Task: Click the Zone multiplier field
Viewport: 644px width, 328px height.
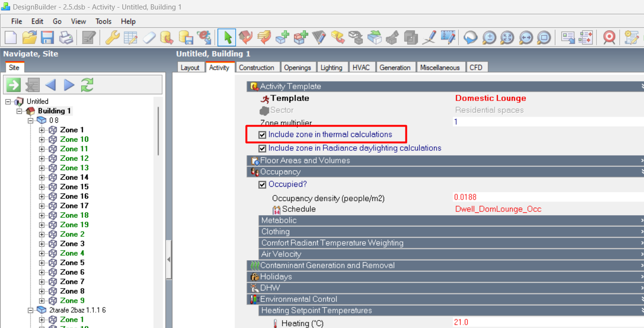Action: click(x=548, y=122)
